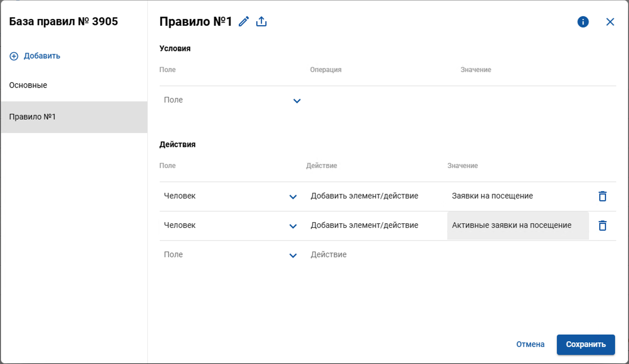The image size is (629, 364).
Task: Click the Заявки на посещение value field
Action: [492, 196]
